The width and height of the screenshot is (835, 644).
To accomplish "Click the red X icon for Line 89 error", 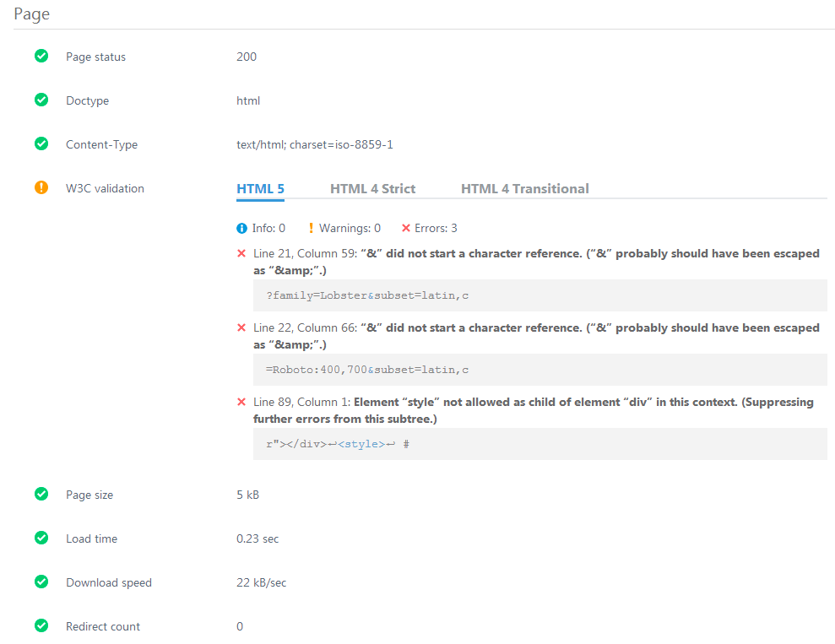I will click(241, 403).
